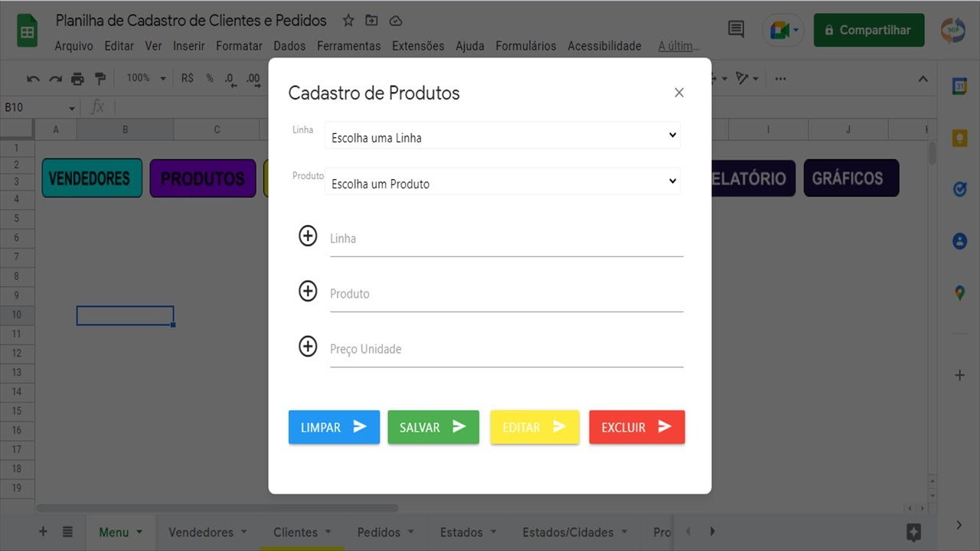Open the Pedidos sheet tab dropdown arrow
This screenshot has height=551, width=980.
point(410,532)
